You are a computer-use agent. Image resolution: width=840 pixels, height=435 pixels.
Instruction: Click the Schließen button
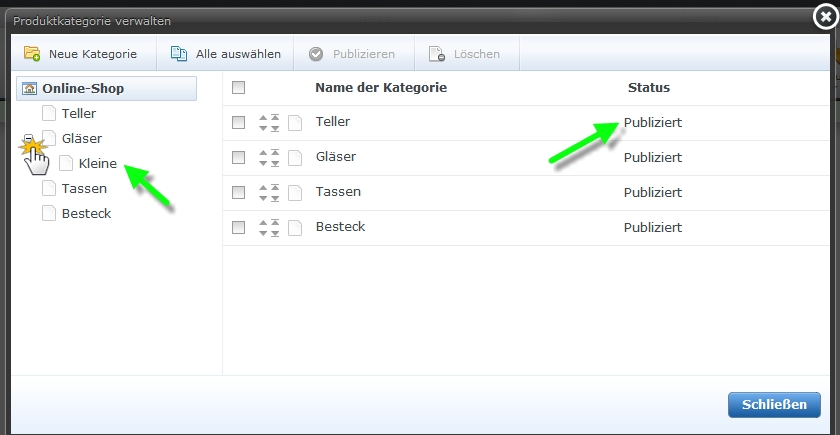(x=774, y=404)
